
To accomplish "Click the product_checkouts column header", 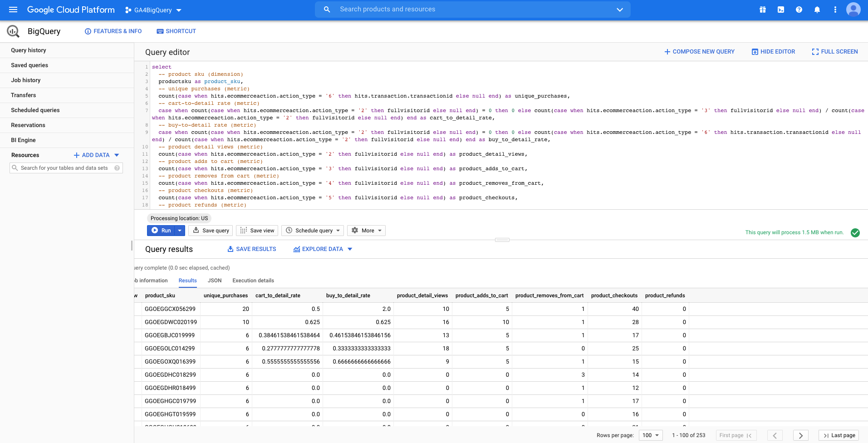I will [614, 295].
